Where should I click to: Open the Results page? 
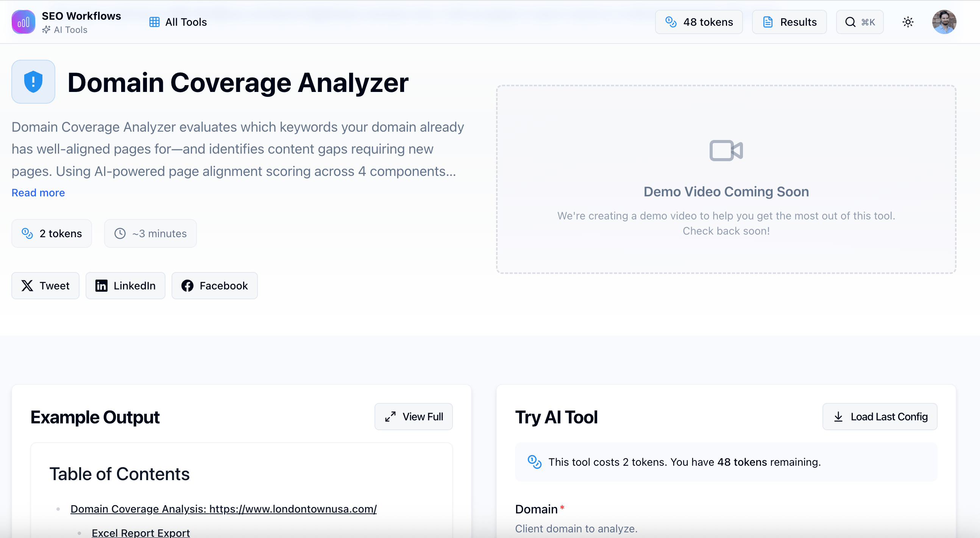pos(789,22)
